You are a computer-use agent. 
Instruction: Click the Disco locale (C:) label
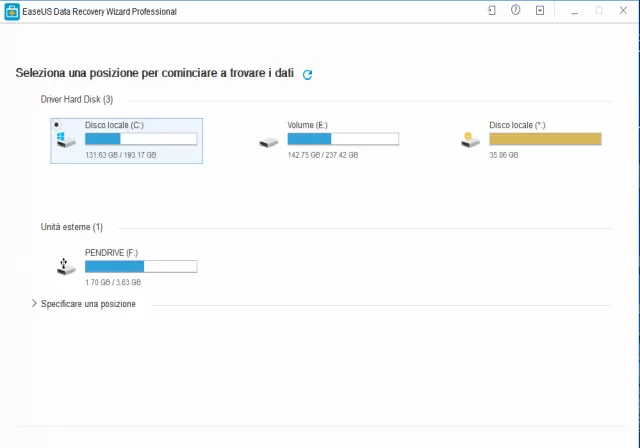pos(114,125)
